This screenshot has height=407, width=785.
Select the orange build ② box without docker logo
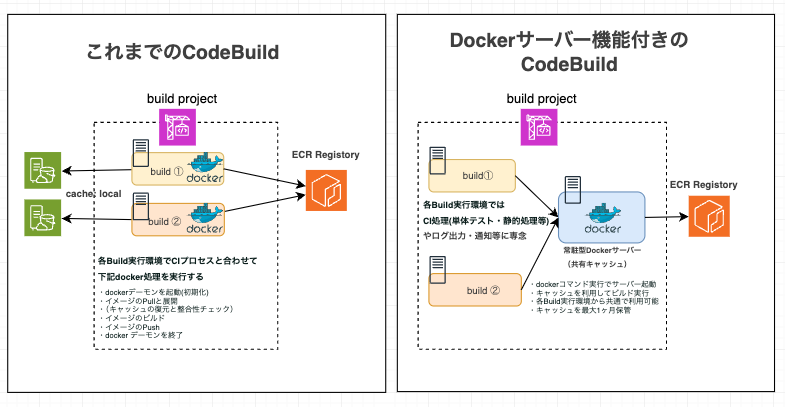click(x=475, y=290)
